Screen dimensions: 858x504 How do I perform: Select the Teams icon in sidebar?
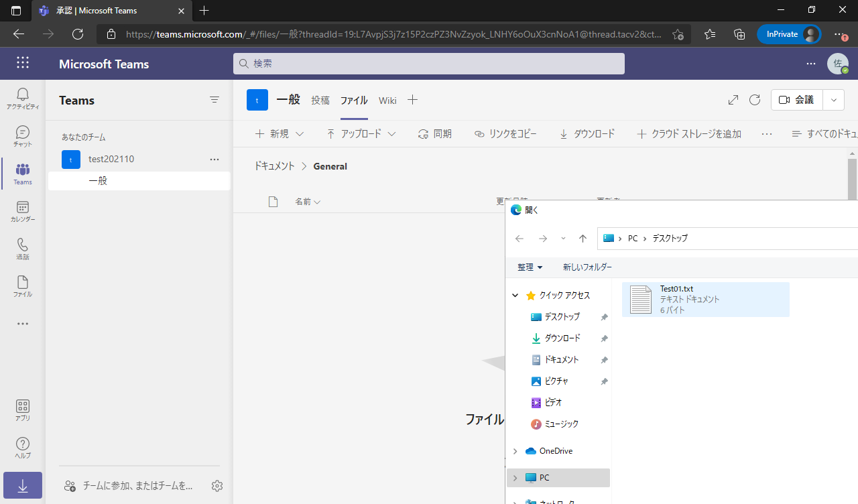tap(23, 174)
